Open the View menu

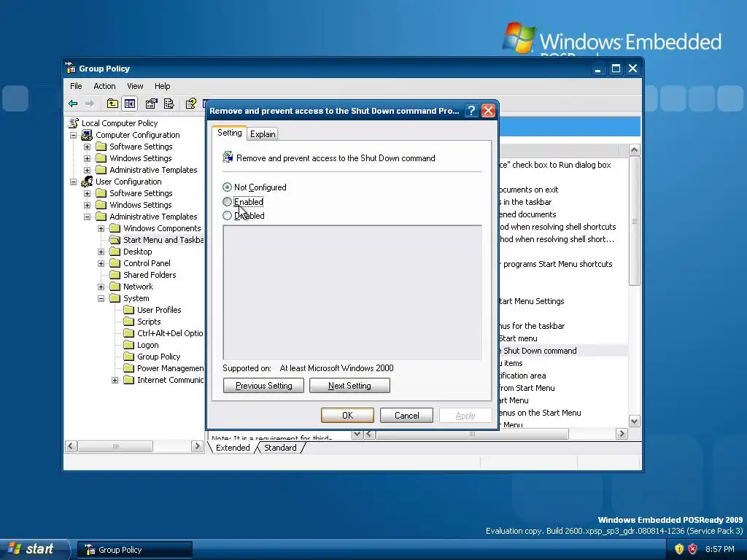pos(135,86)
